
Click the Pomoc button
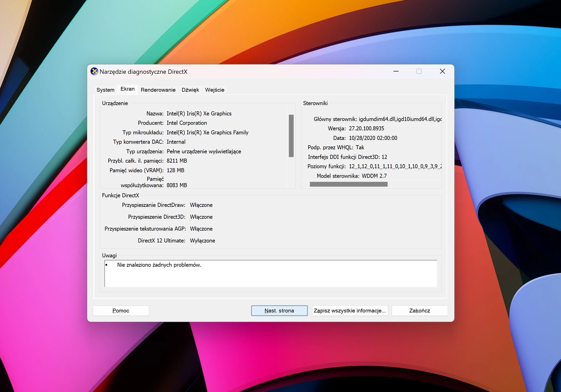[x=121, y=311]
